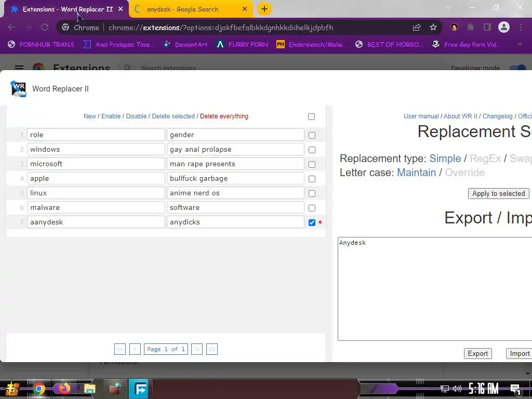The width and height of the screenshot is (532, 399).
Task: Close the anydesk Google Search tab
Action: [x=245, y=9]
